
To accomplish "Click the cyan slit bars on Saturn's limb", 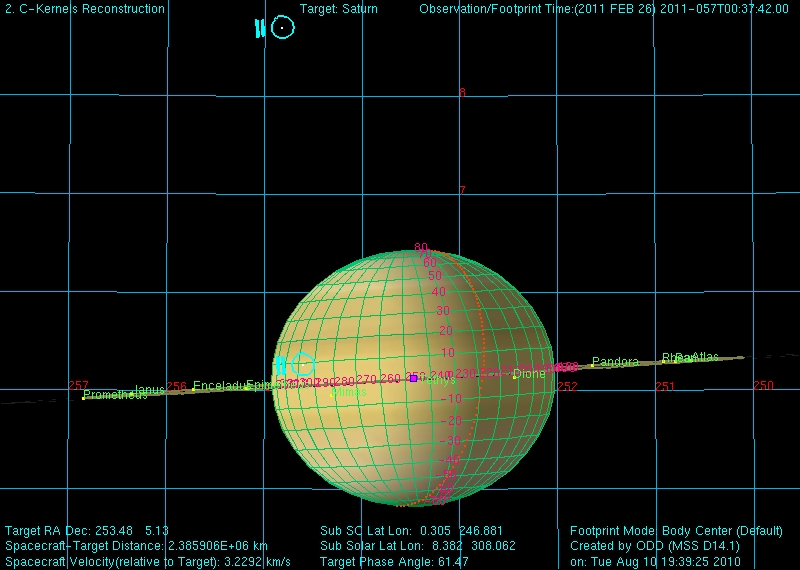I will coord(280,366).
